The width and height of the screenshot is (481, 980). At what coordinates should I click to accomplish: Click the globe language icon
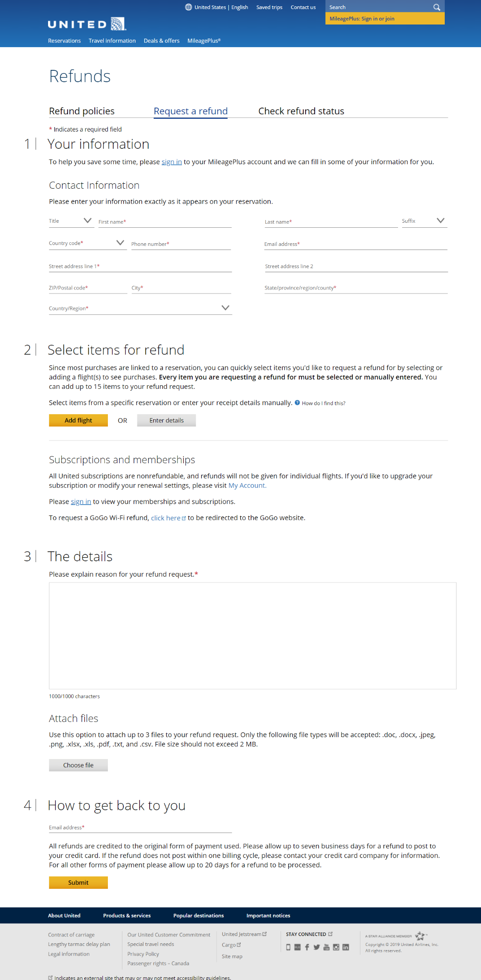coord(189,7)
